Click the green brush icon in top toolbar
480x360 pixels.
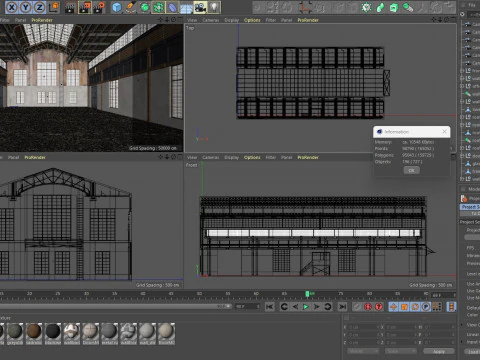coord(408,7)
